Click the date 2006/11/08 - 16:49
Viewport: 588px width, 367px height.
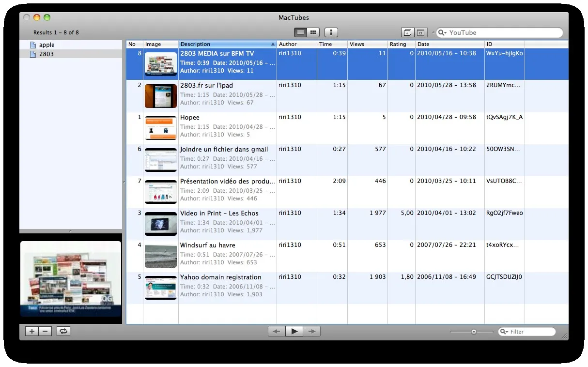click(447, 277)
